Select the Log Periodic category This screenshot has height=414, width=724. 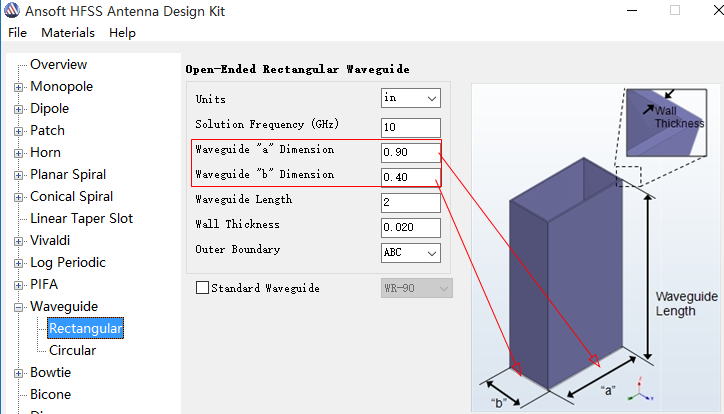[68, 262]
